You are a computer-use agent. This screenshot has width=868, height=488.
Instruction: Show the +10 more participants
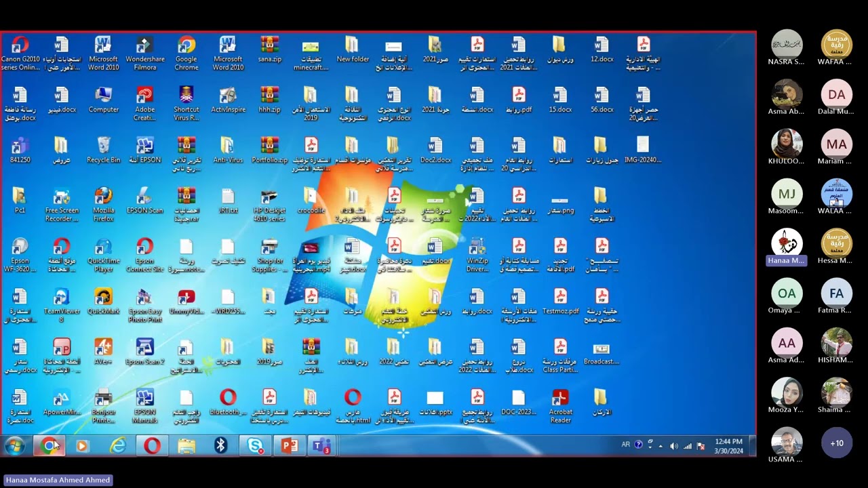click(837, 443)
